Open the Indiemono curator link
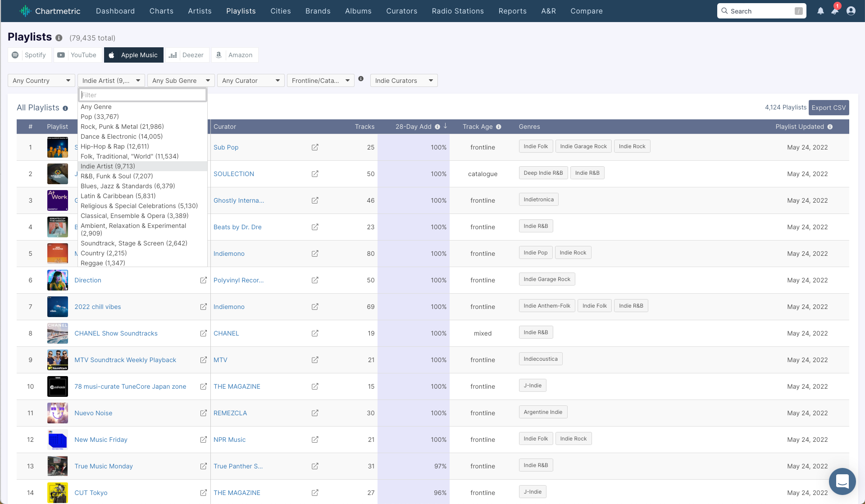 229,254
